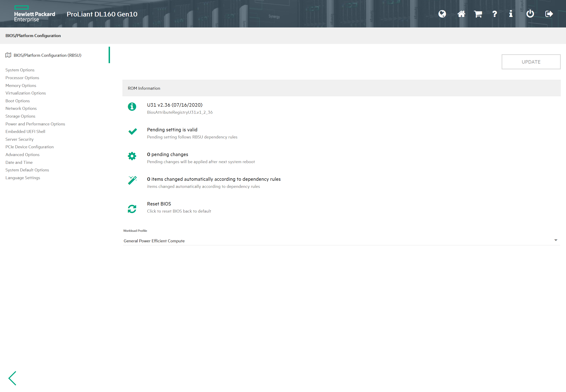The height and width of the screenshot is (392, 566).
Task: Click the green back chevron arrow
Action: pos(12,378)
